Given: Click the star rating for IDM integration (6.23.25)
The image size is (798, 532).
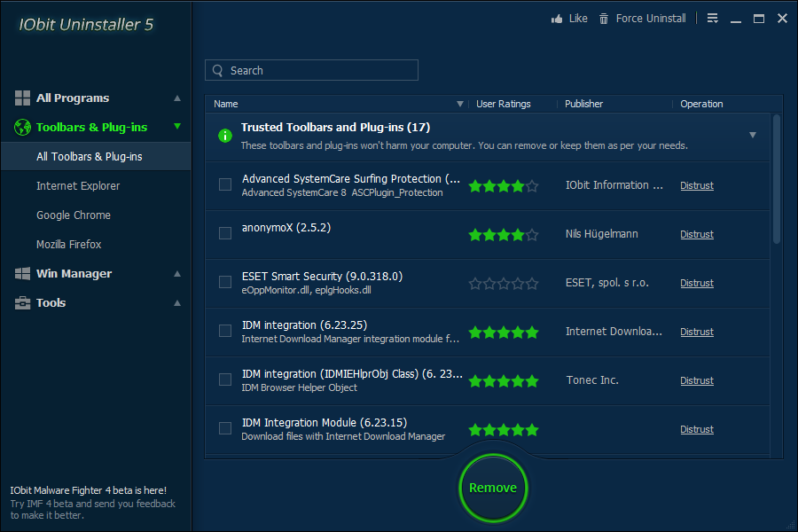Looking at the screenshot, I should 504,332.
